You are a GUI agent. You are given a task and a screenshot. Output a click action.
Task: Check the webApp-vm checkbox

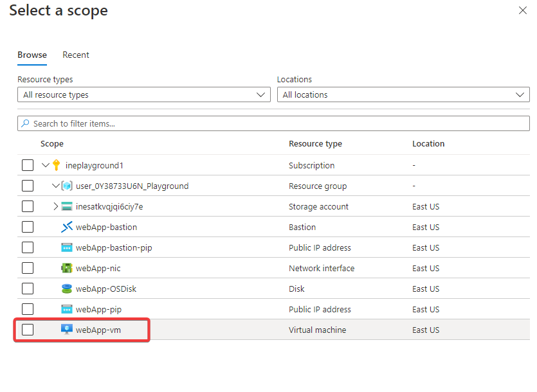[28, 330]
